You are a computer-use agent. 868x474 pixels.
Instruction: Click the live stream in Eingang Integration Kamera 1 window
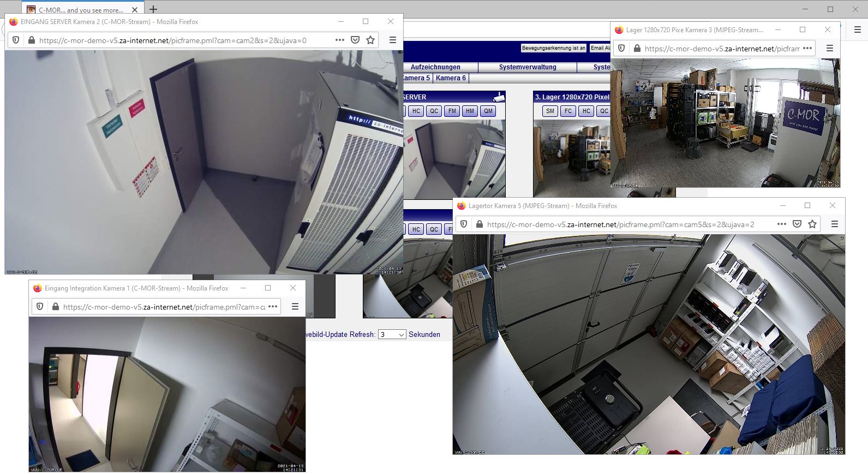point(167,394)
